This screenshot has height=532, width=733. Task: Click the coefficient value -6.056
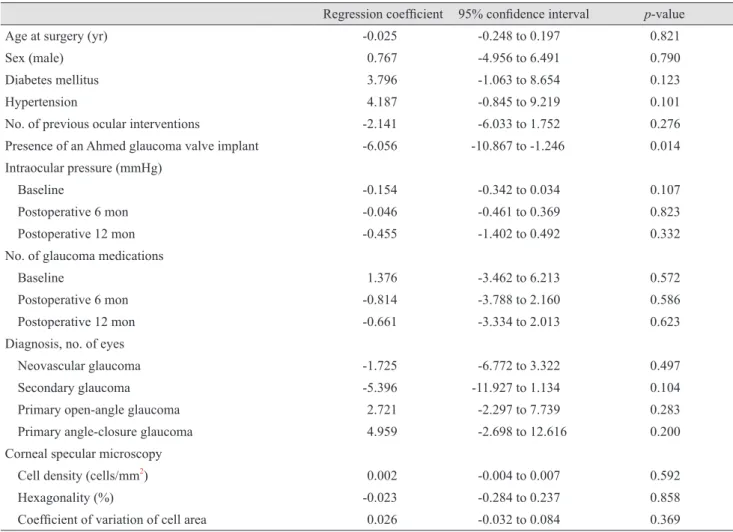pyautogui.click(x=380, y=146)
